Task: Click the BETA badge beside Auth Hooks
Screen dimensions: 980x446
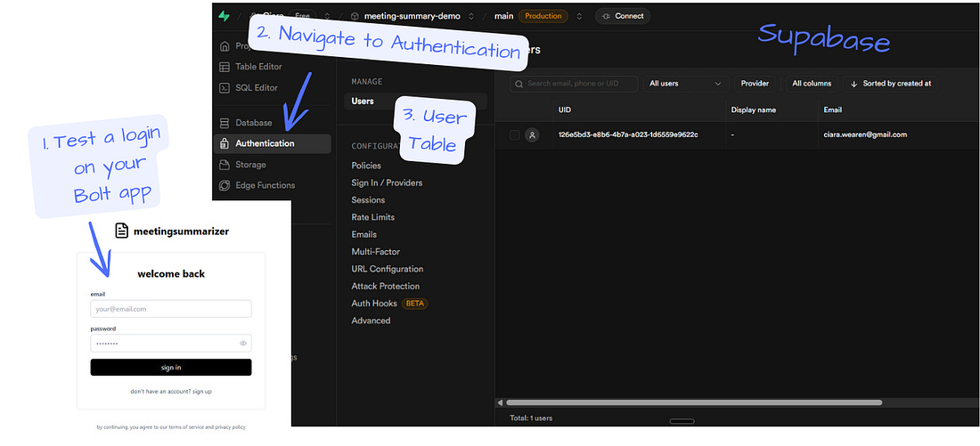Action: coord(415,304)
